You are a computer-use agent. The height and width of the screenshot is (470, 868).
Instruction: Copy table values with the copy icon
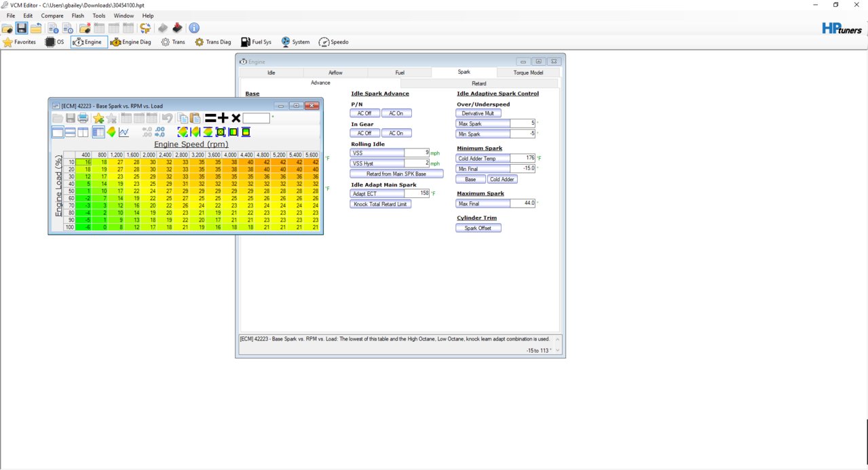[182, 118]
